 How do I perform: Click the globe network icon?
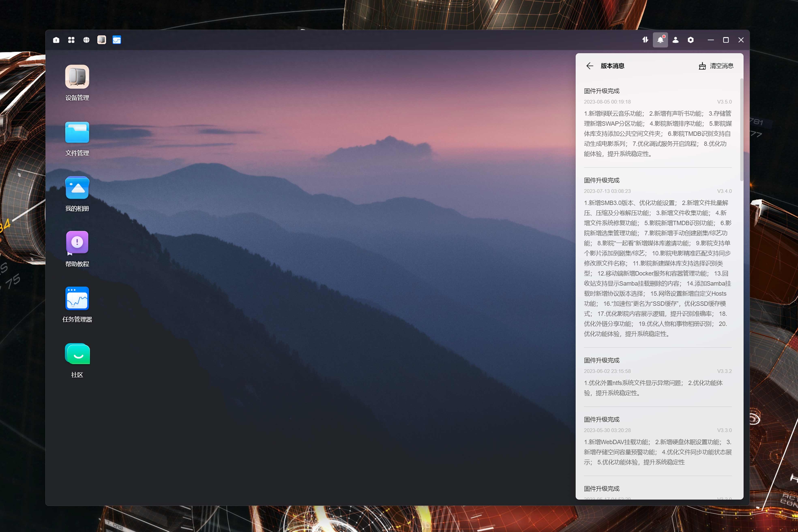(x=87, y=40)
